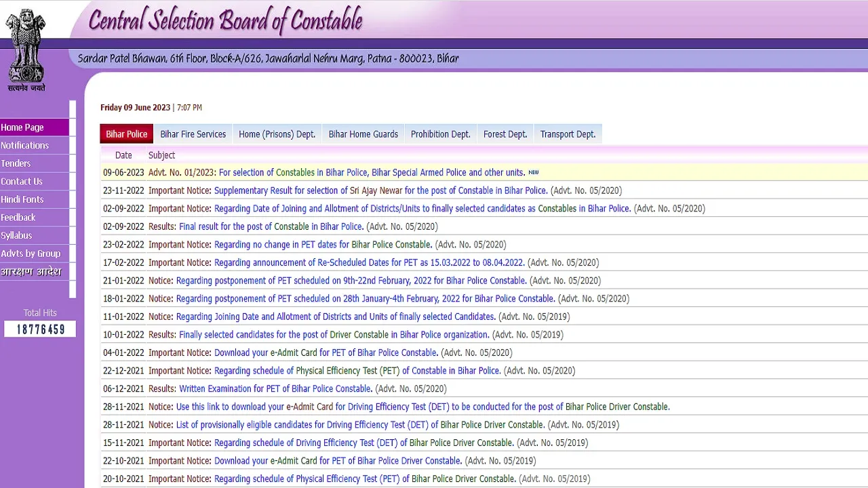Click the Total Hits counter 18776459
868x488 pixels.
click(x=40, y=329)
